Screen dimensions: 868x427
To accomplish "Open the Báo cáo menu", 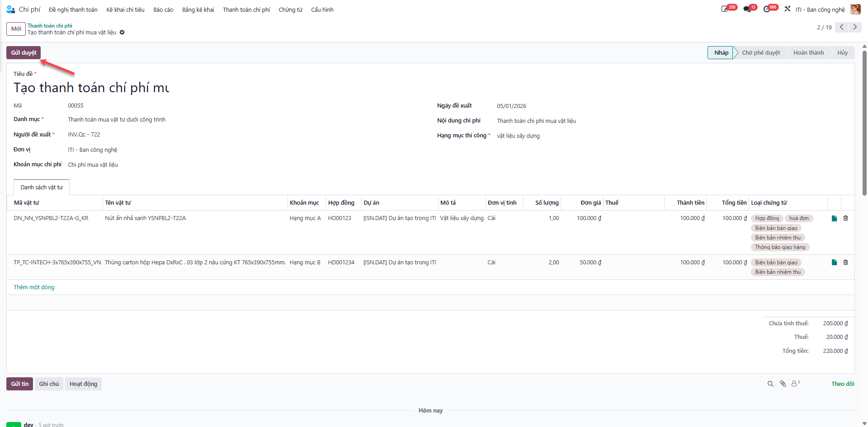I will click(x=163, y=9).
